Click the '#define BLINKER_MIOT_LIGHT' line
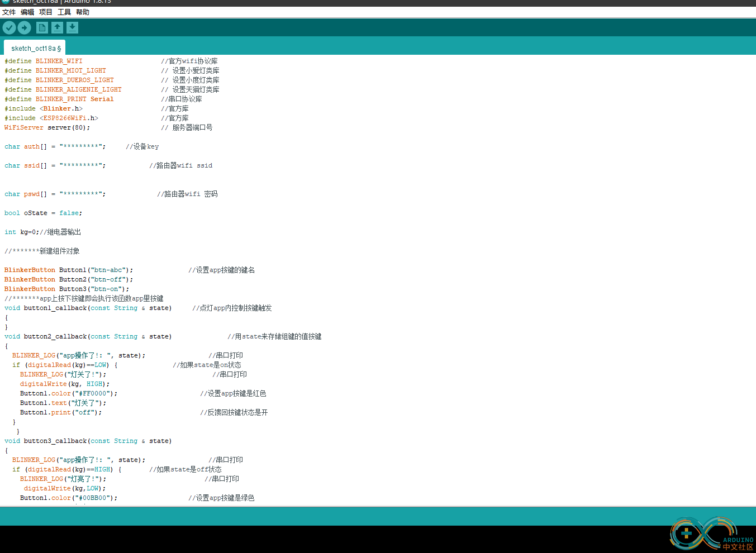The width and height of the screenshot is (756, 553). point(55,71)
